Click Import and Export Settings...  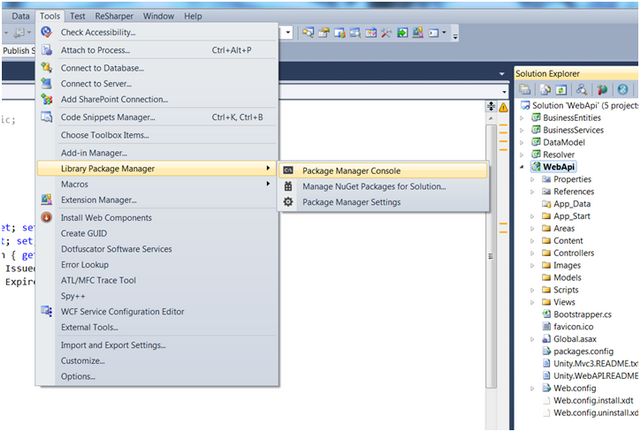point(113,345)
